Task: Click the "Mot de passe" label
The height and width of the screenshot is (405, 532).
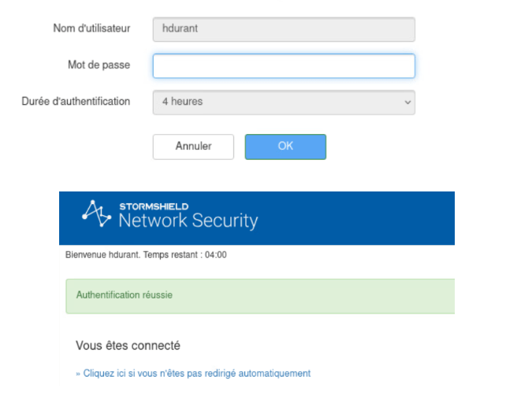Action: click(99, 65)
